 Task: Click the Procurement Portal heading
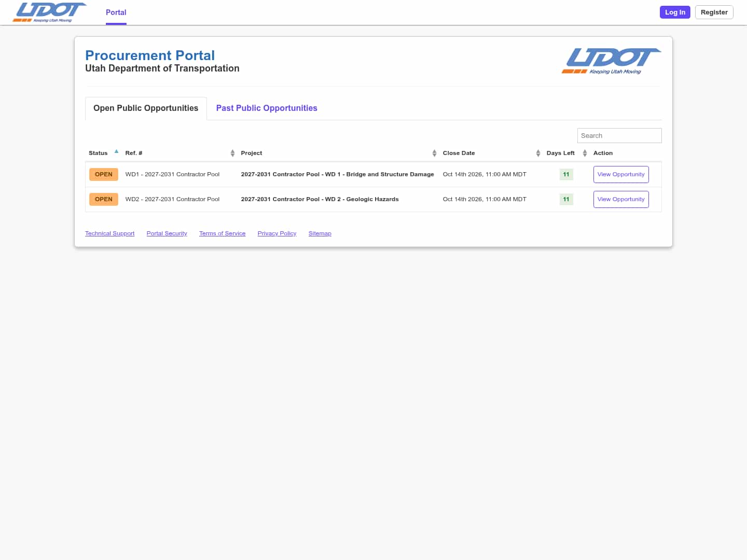click(x=150, y=55)
